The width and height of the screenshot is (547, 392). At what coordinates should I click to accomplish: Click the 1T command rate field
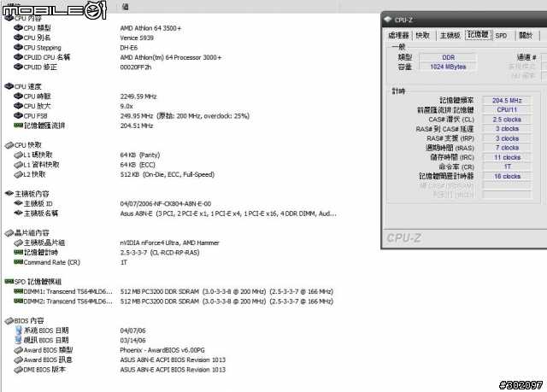point(507,167)
